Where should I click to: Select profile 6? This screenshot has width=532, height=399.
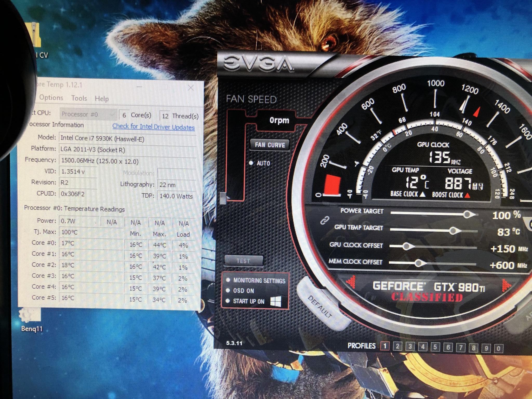[x=448, y=347]
